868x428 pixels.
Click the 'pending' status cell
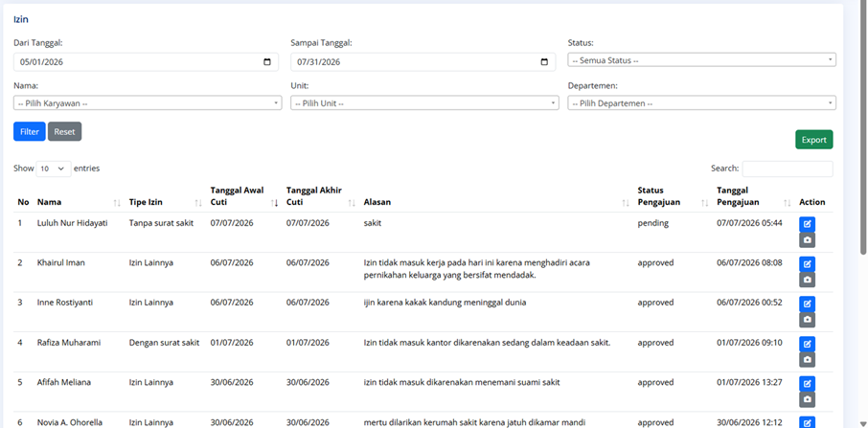(653, 223)
